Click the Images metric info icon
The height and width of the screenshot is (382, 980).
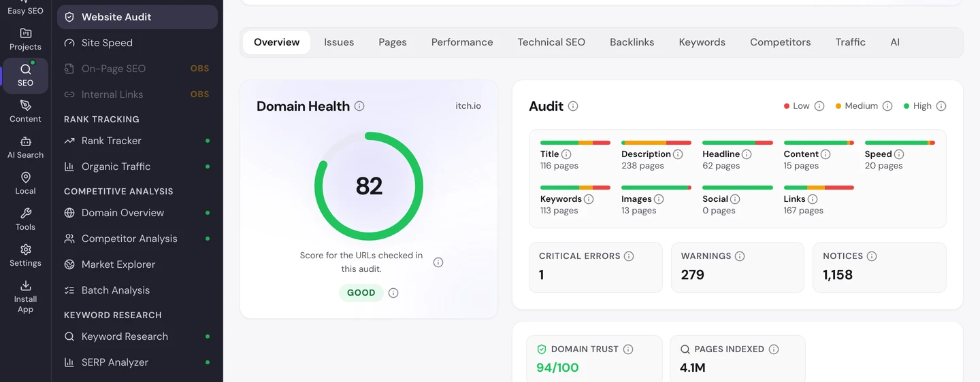659,199
